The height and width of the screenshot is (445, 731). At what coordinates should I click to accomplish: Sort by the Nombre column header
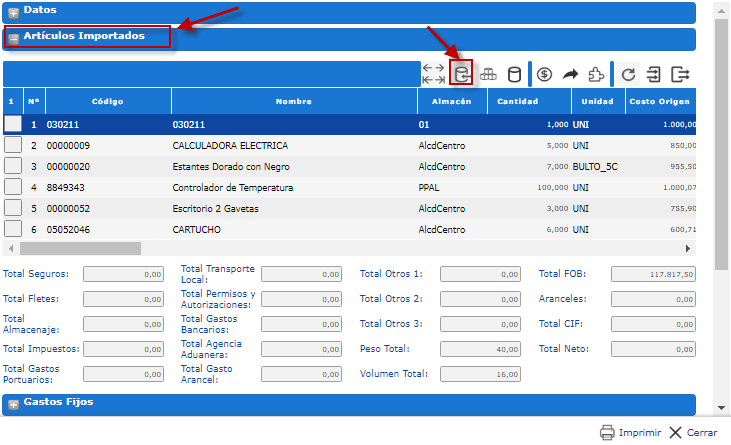[294, 101]
